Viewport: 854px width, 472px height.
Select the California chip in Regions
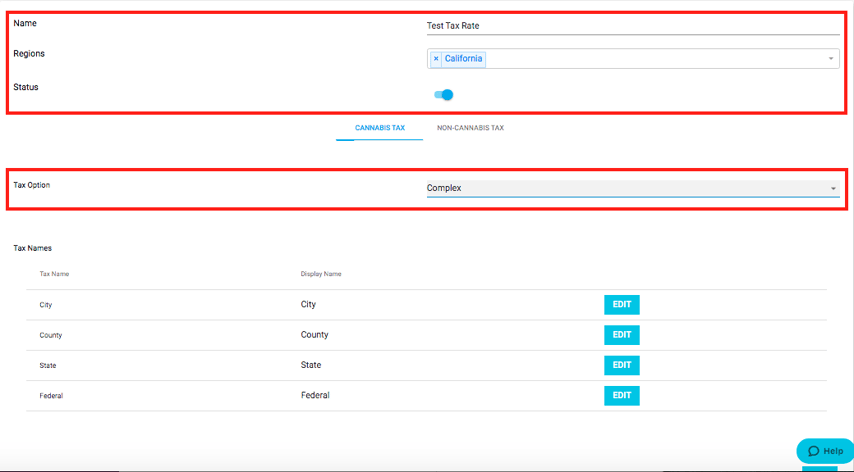pyautogui.click(x=463, y=59)
